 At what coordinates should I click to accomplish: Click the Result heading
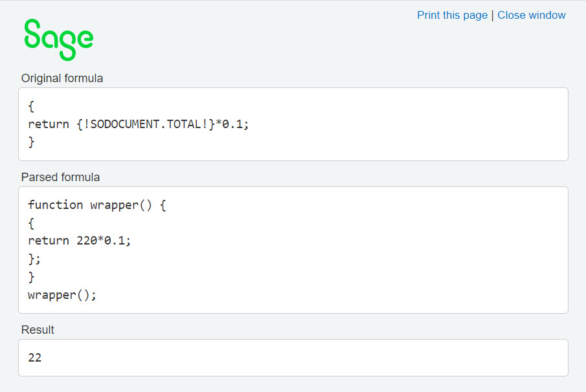pyautogui.click(x=38, y=330)
